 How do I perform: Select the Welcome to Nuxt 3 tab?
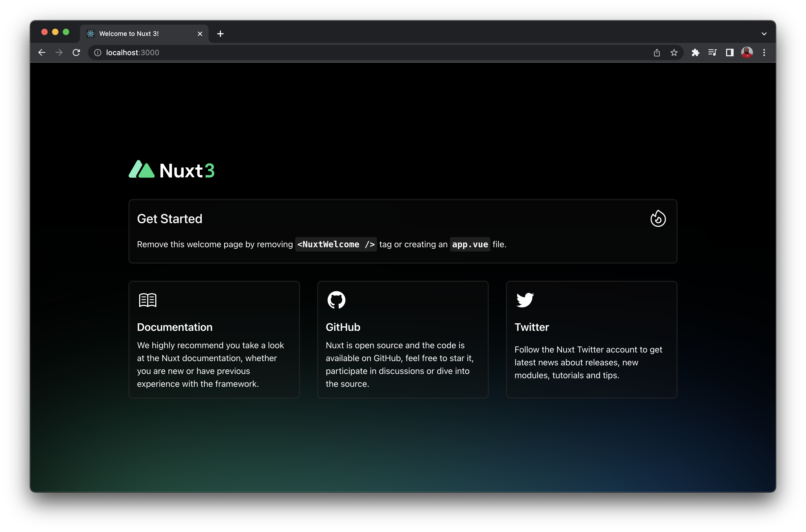[136, 33]
